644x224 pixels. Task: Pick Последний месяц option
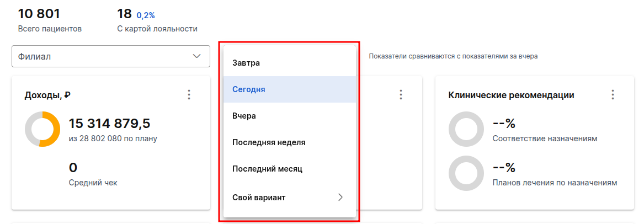point(290,169)
